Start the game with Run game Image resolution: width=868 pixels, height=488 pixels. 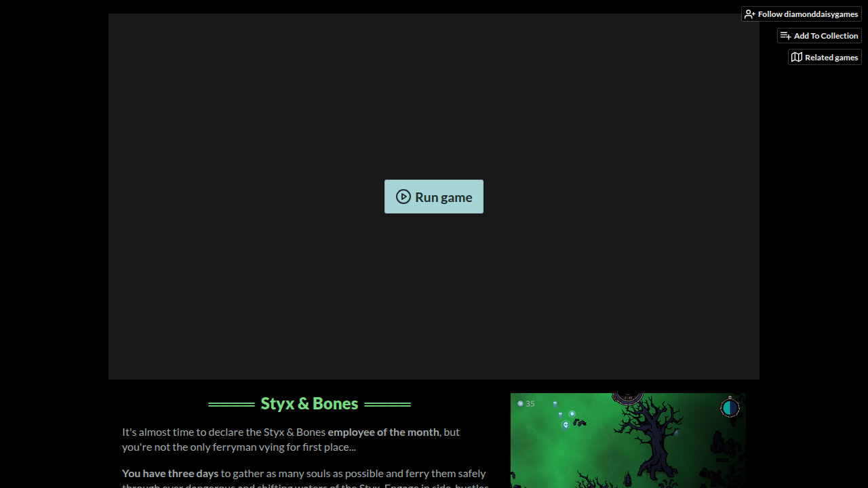[434, 197]
